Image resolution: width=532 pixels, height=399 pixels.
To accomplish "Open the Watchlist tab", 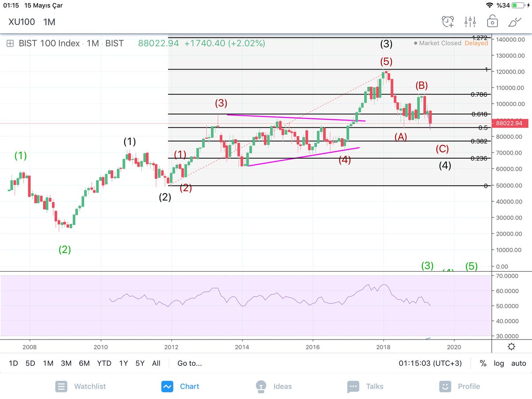I will (81, 386).
